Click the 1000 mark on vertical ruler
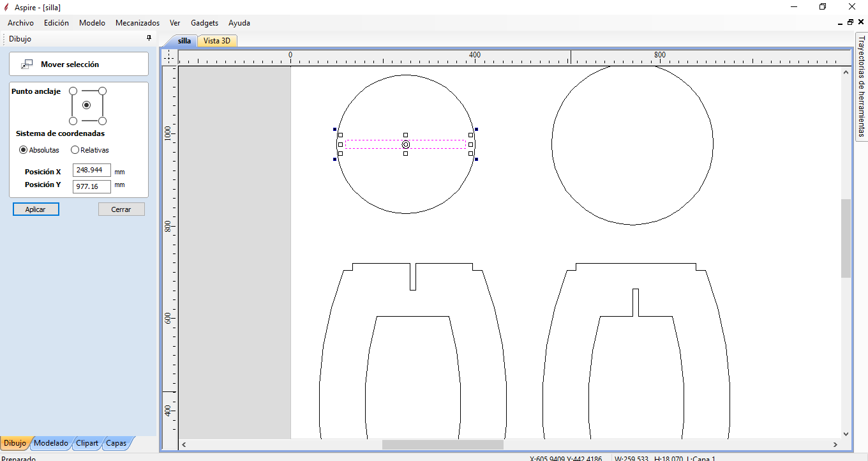Screen dimensions: 868x461 [168, 133]
